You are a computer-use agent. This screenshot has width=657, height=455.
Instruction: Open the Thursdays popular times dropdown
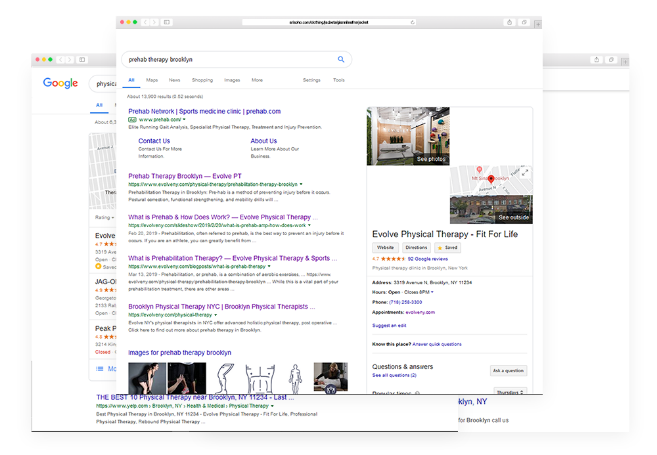coord(510,391)
